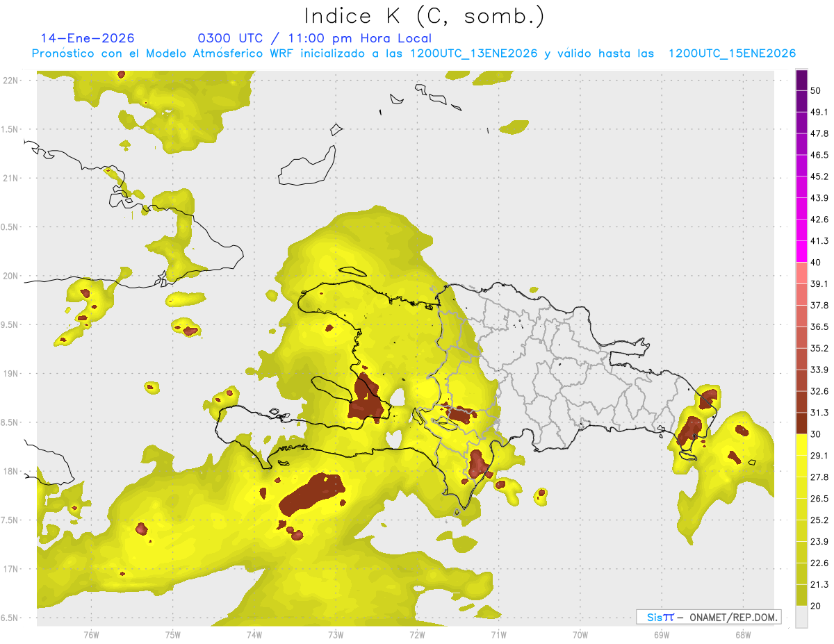Screen dimensions: 834x644
Task: Click the "Pronóstico con el Modelo Atmosférico WRF" line
Action: [414, 53]
